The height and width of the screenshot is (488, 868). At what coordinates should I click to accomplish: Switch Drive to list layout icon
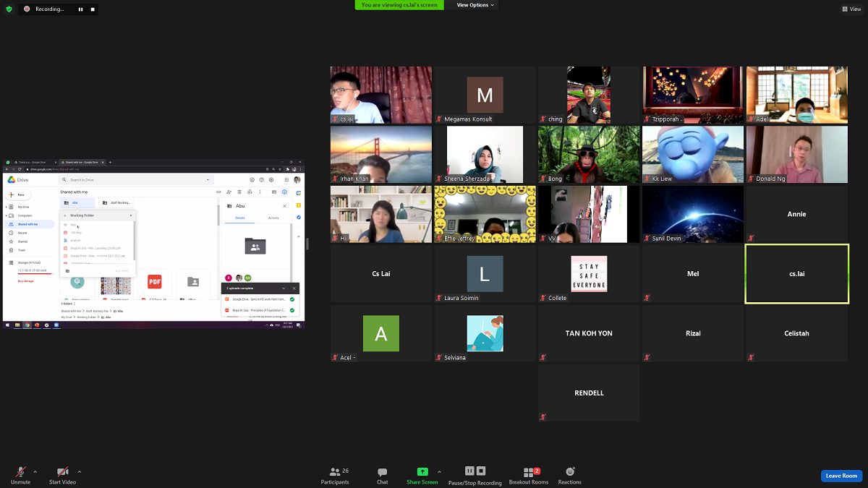coord(274,192)
